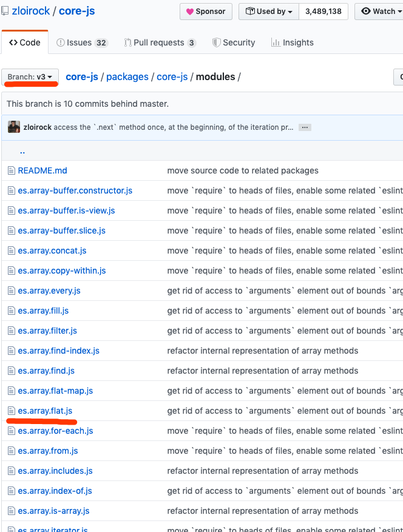Expand the Watch dropdown
The height and width of the screenshot is (532, 403).
tap(379, 12)
